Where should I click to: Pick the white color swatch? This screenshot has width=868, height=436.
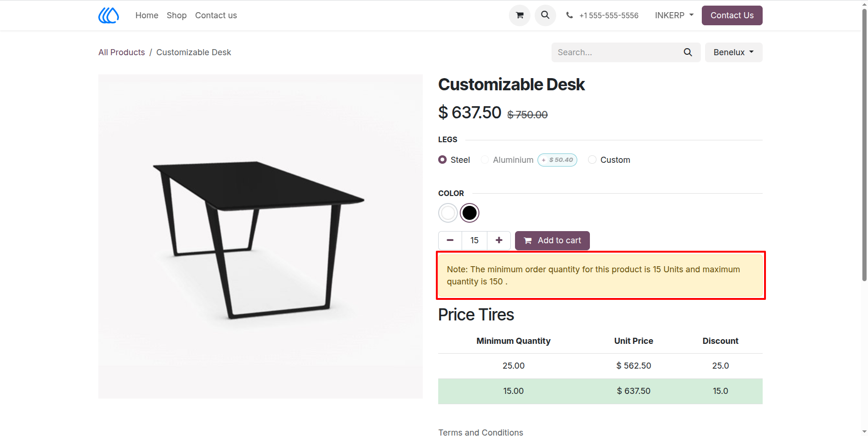tap(448, 213)
